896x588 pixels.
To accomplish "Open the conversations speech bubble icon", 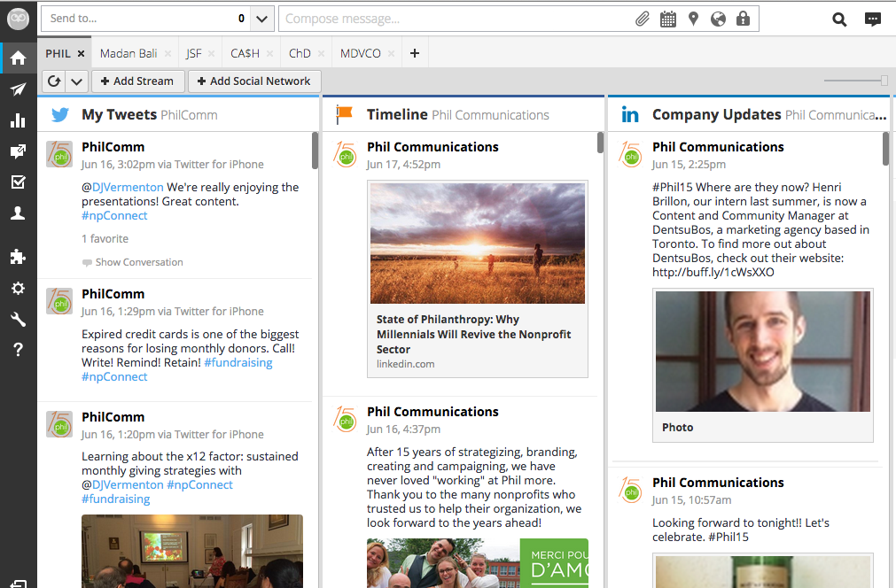I will pos(873,19).
